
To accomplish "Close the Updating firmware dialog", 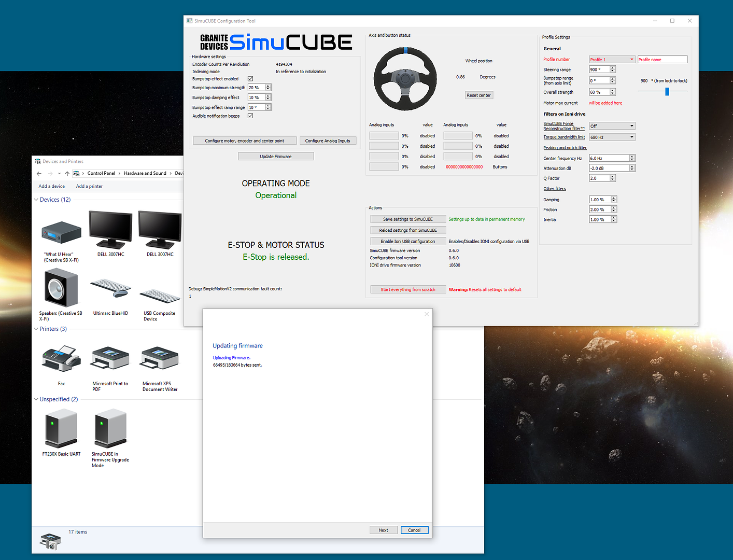I will 427,314.
